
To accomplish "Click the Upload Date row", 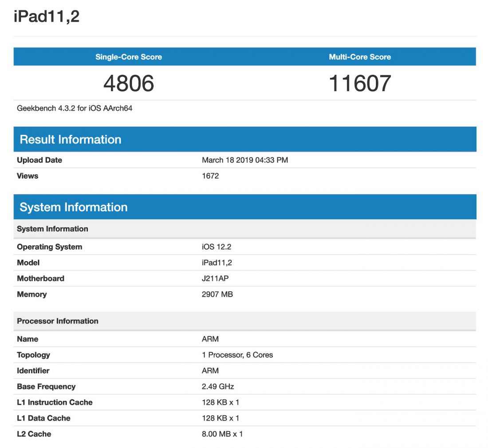I will [x=39, y=160].
